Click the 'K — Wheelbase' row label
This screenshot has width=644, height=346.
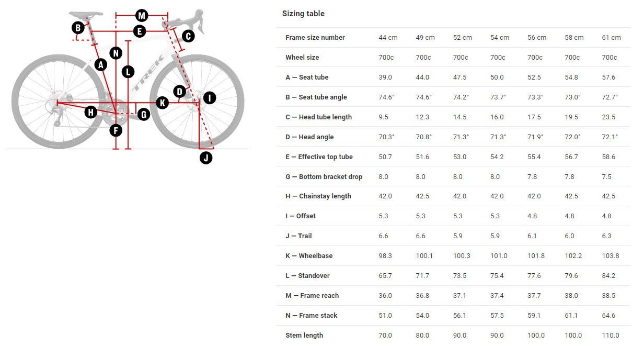309,256
